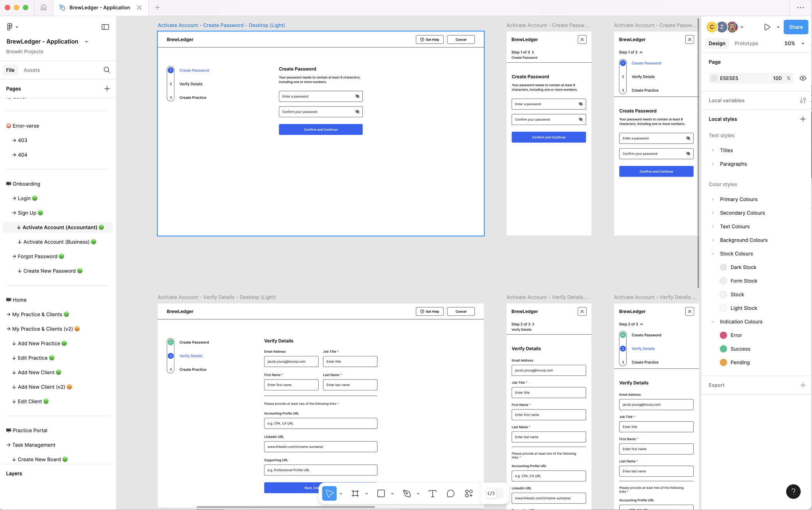Click user avatar labeled C

[x=712, y=27]
